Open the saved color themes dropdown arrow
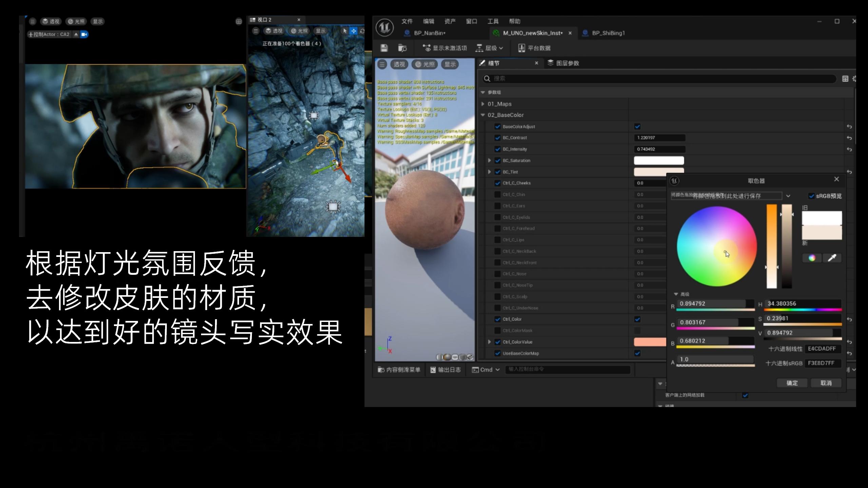Image resolution: width=868 pixels, height=488 pixels. (x=788, y=196)
